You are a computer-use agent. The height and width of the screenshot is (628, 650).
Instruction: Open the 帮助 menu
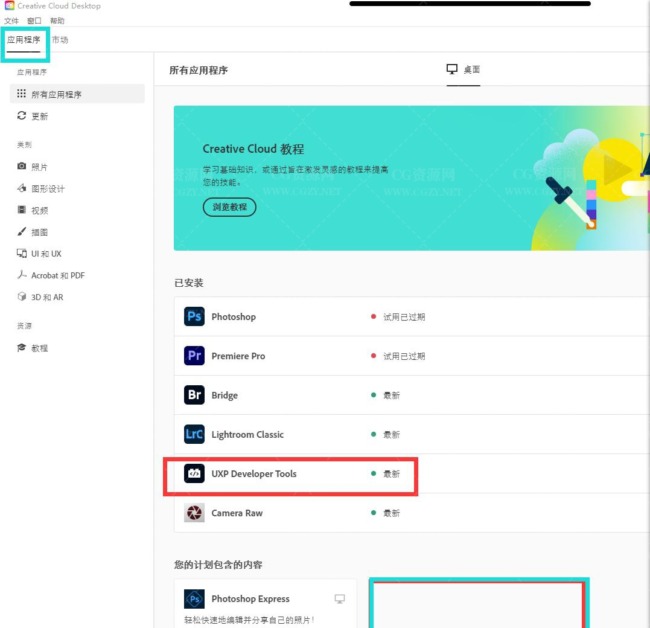click(57, 21)
